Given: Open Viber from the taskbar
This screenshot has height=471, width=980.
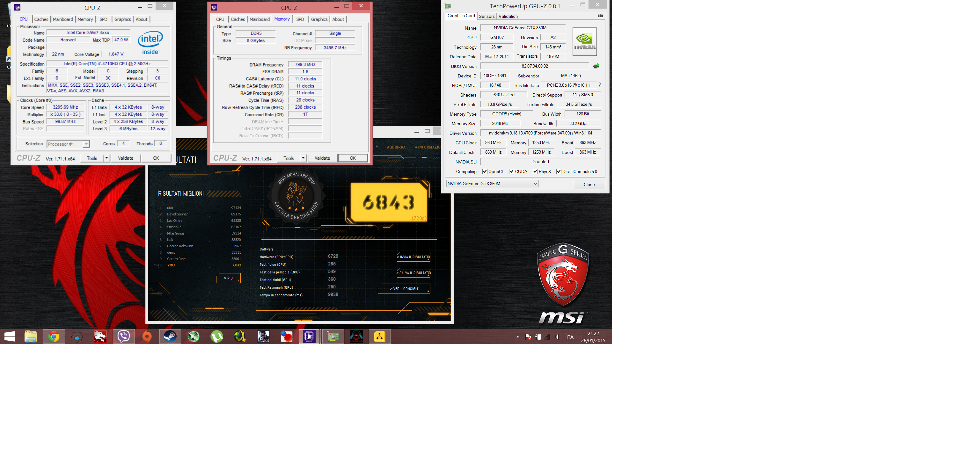Looking at the screenshot, I should (x=124, y=337).
